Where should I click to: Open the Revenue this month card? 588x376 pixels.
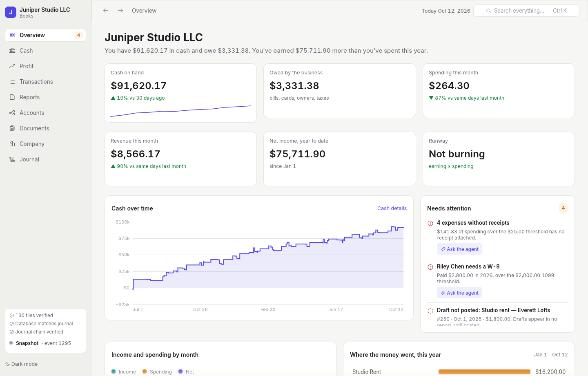180,159
